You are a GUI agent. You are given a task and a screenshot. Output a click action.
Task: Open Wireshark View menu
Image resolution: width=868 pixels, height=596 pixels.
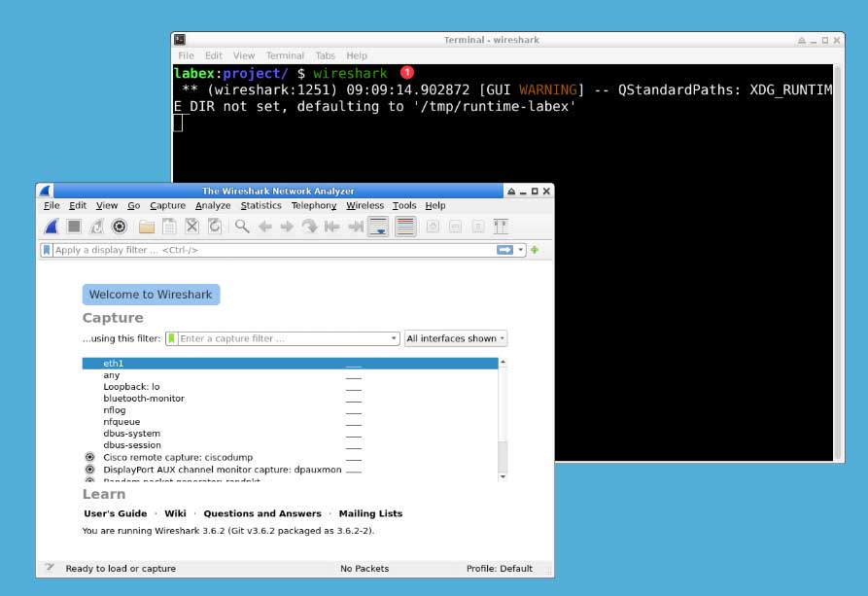[107, 205]
